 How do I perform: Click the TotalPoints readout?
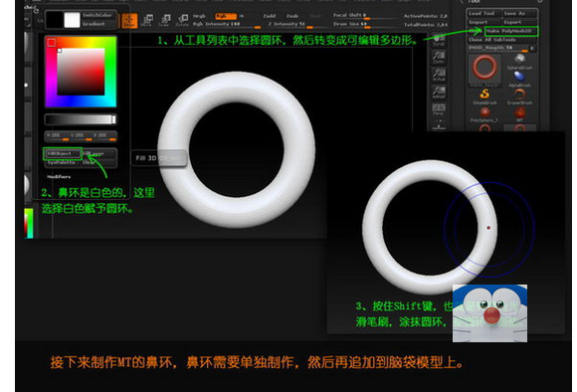pyautogui.click(x=426, y=25)
